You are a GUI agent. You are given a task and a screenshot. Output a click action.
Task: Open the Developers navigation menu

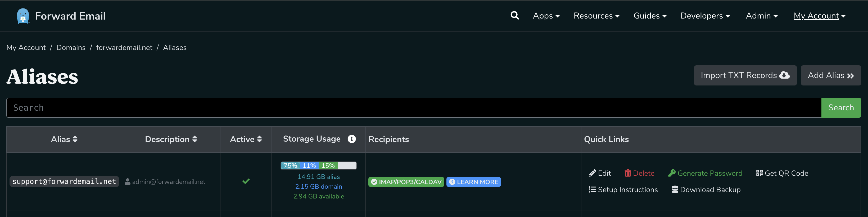[705, 16]
